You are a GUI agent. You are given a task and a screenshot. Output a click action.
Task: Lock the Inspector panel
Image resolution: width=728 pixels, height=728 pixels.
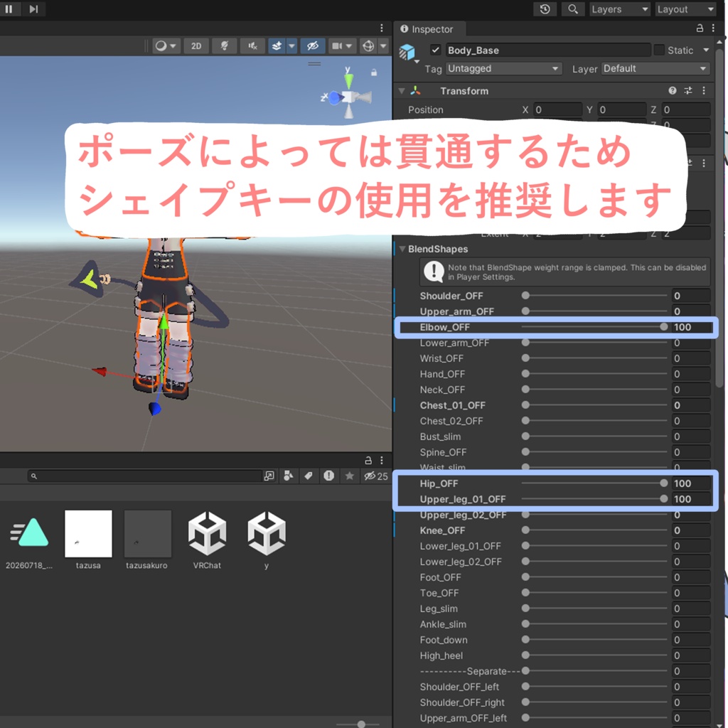point(700,28)
